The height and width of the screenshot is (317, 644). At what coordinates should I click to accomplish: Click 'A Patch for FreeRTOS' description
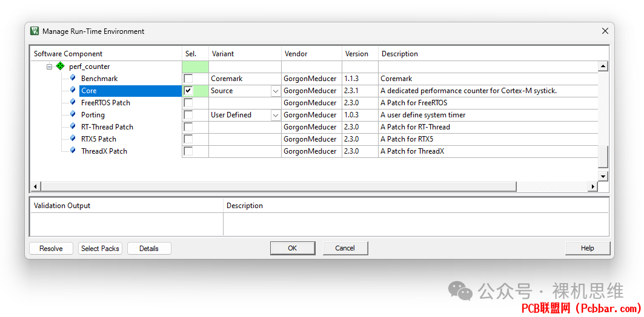(x=414, y=102)
